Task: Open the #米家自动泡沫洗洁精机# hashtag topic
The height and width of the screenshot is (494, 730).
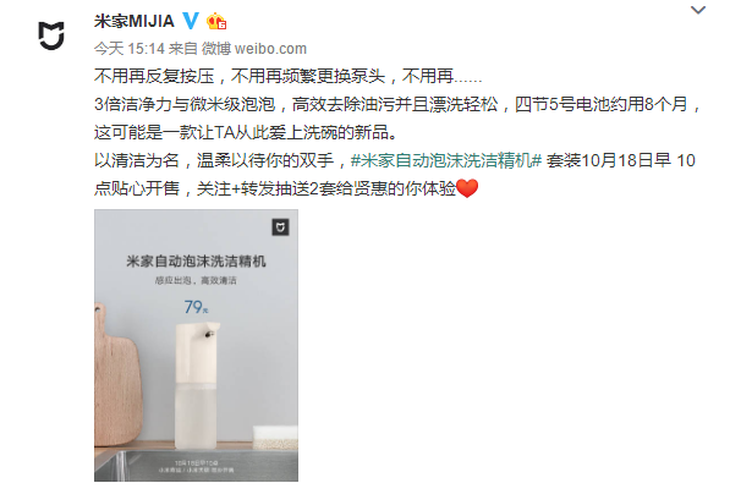Action: (x=446, y=161)
